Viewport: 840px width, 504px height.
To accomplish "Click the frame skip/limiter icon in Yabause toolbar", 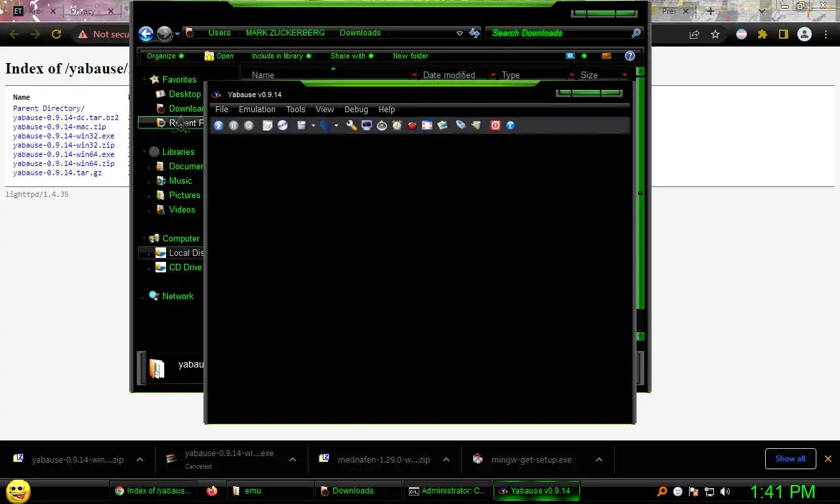I will point(382,125).
